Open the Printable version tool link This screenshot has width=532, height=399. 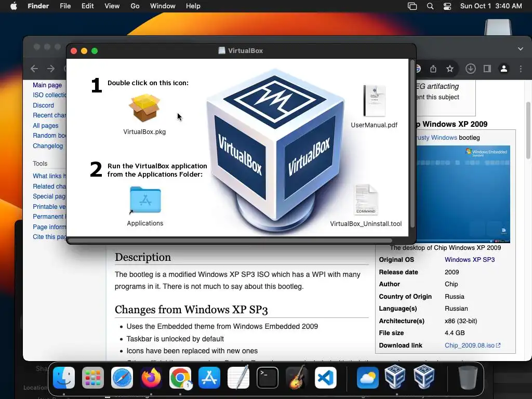click(x=49, y=207)
